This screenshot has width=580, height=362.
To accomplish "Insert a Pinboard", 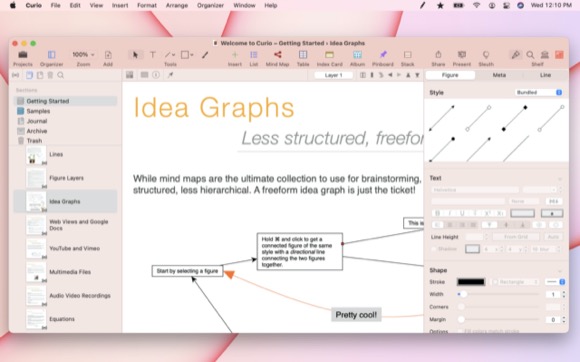I will tap(383, 55).
